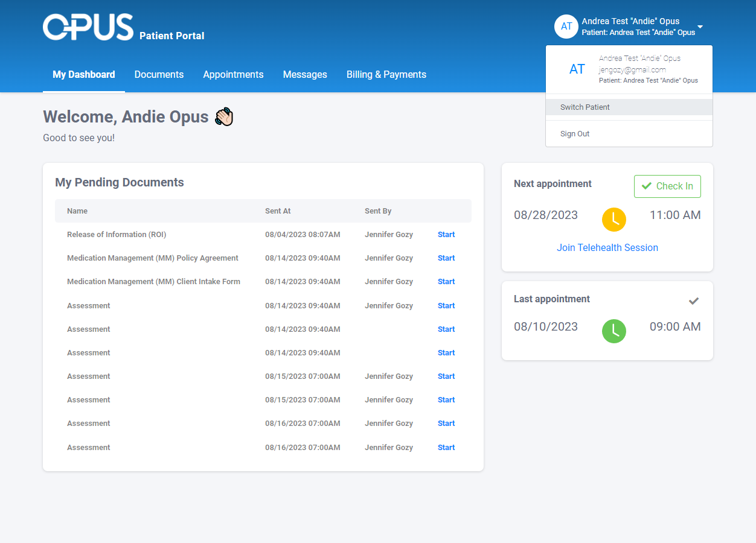Click the 08/04/2023 08:07AM sent time

click(303, 235)
